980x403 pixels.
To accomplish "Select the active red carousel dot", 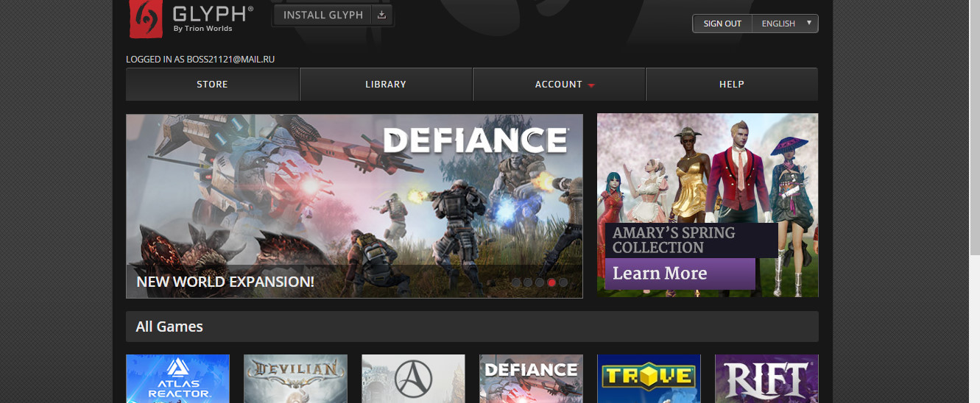I will pyautogui.click(x=551, y=282).
